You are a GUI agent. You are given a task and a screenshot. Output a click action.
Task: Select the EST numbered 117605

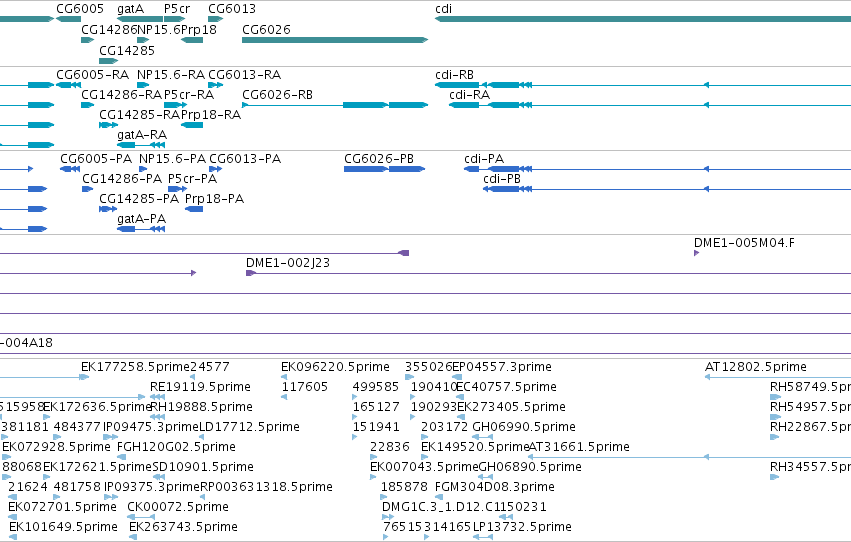point(304,387)
